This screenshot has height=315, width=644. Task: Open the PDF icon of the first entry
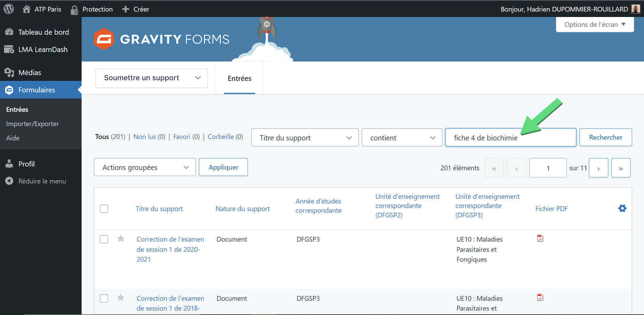tap(540, 238)
